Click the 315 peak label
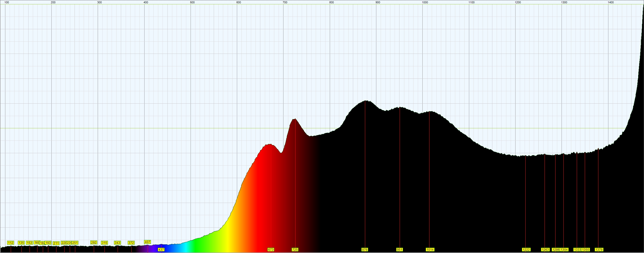 point(104,243)
